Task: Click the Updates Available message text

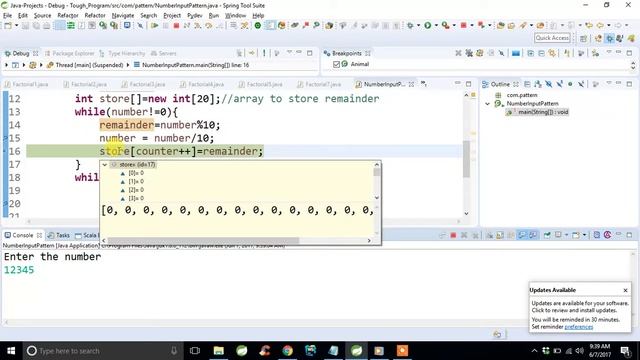Action: click(580, 307)
